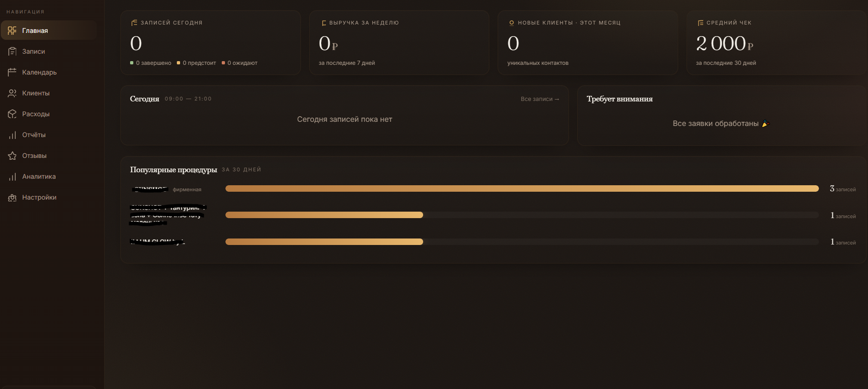Click the 3 записей progress bar
Image resolution: width=868 pixels, height=389 pixels.
pos(522,188)
